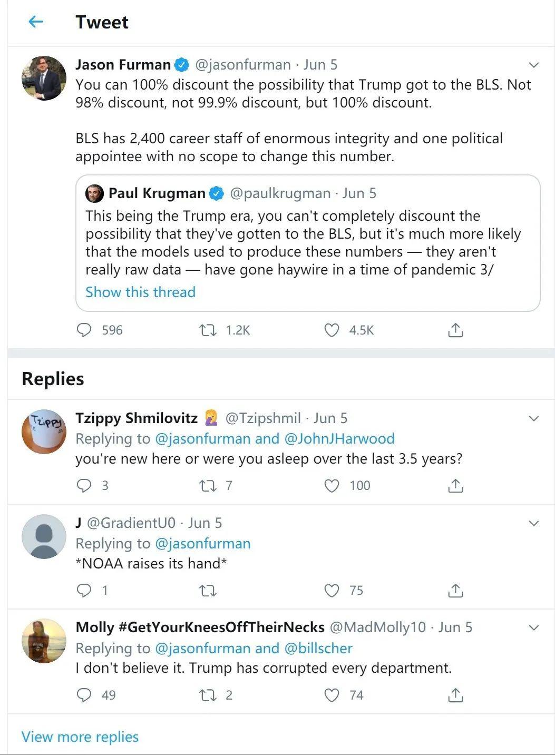555x756 pixels.
Task: Open the options chevron on Jason Furman's tweet
Action: tap(534, 65)
